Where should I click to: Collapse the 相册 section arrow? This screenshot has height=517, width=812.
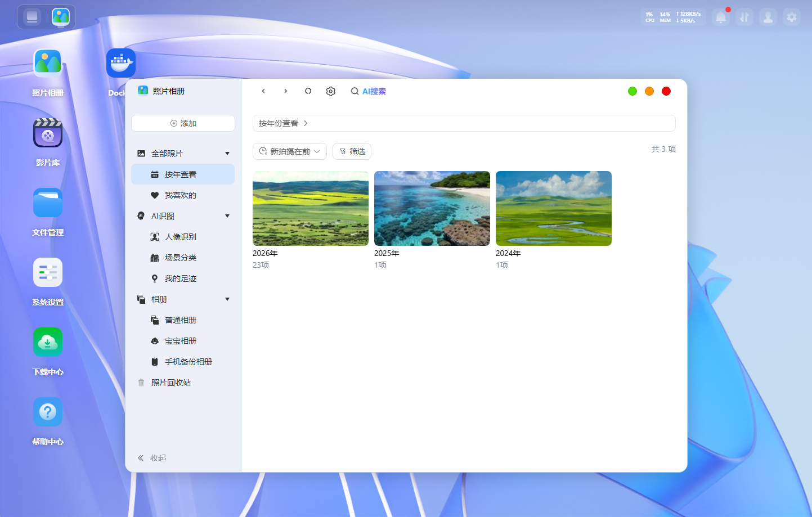coord(227,299)
